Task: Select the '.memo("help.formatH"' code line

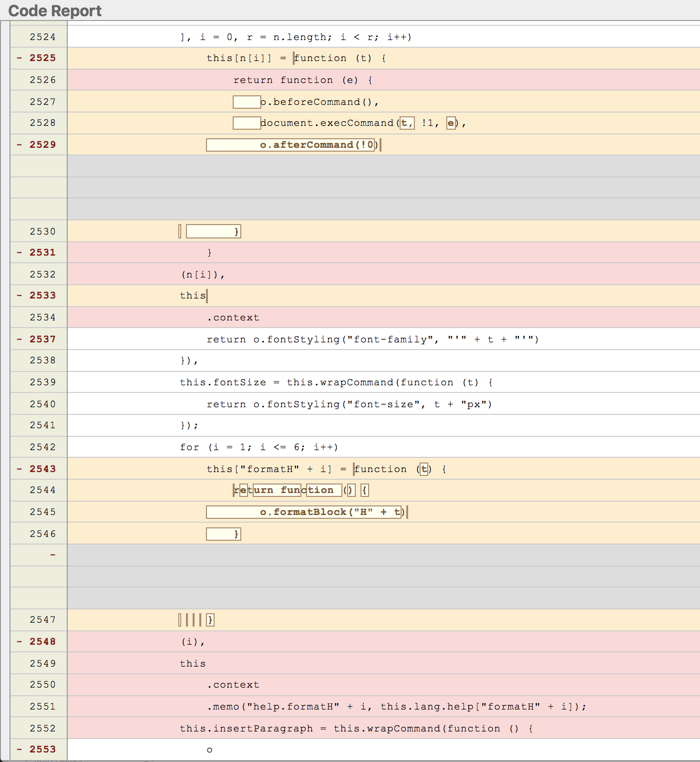Action: (x=396, y=707)
